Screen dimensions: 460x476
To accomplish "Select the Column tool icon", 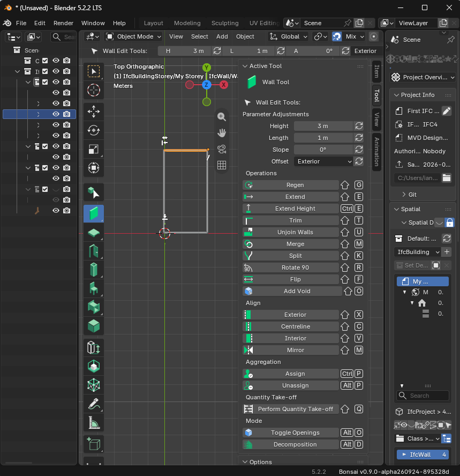I will coord(94,270).
